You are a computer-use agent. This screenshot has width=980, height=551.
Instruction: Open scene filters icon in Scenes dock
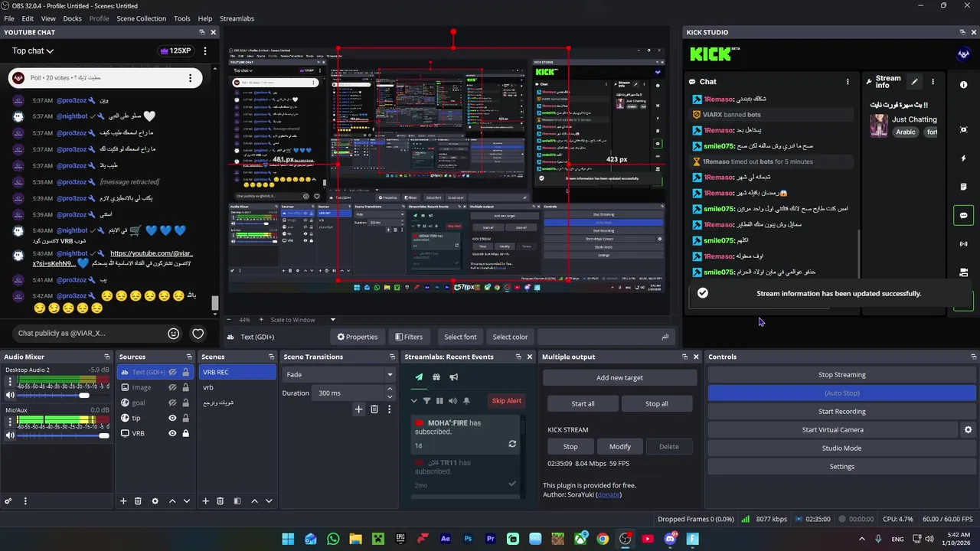pos(237,501)
